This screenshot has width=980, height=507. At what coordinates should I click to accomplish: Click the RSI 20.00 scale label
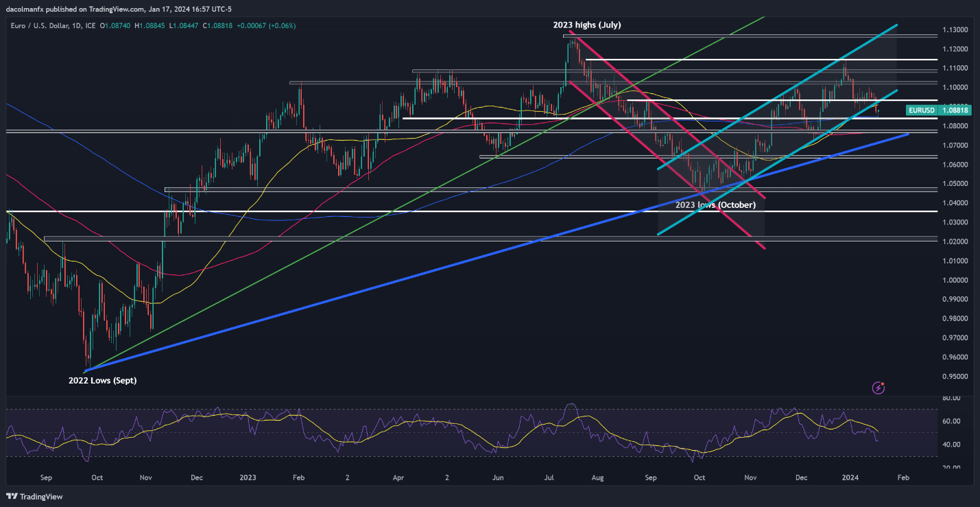tap(950, 468)
